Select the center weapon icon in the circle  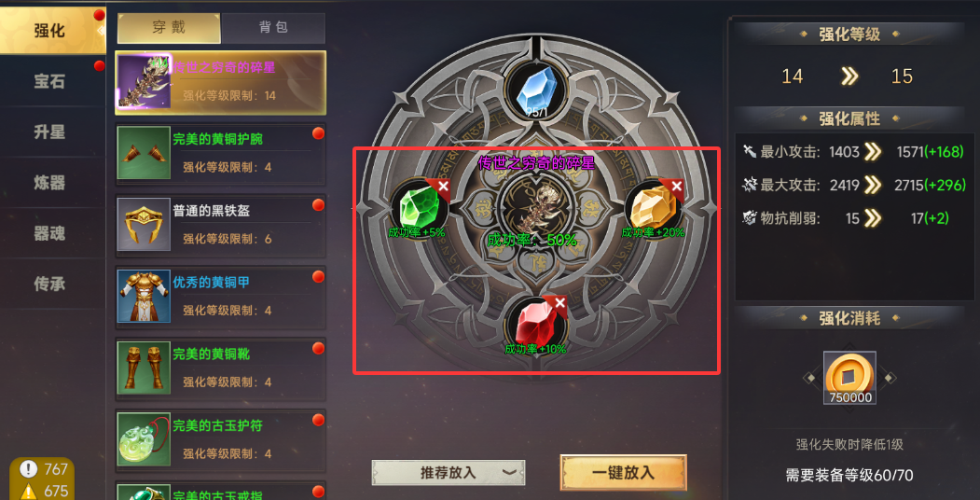coord(536,208)
